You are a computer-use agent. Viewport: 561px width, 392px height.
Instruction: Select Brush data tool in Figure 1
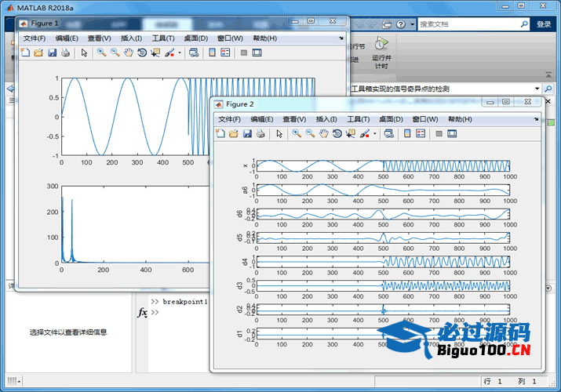[169, 53]
